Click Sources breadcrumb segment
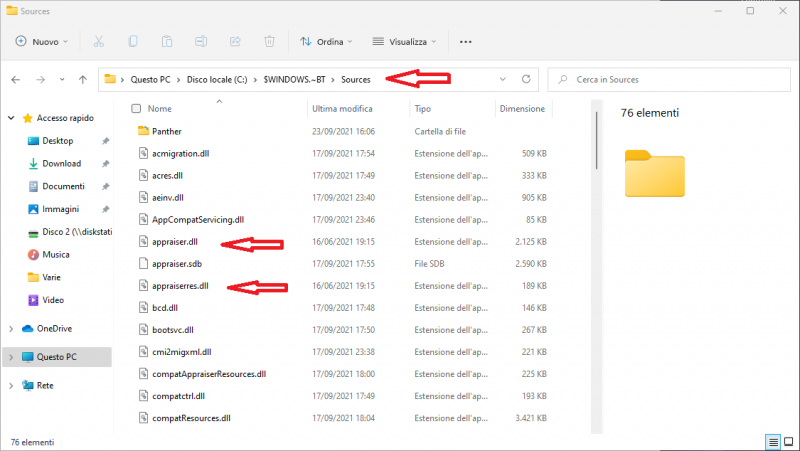The width and height of the screenshot is (800, 451). tap(356, 80)
